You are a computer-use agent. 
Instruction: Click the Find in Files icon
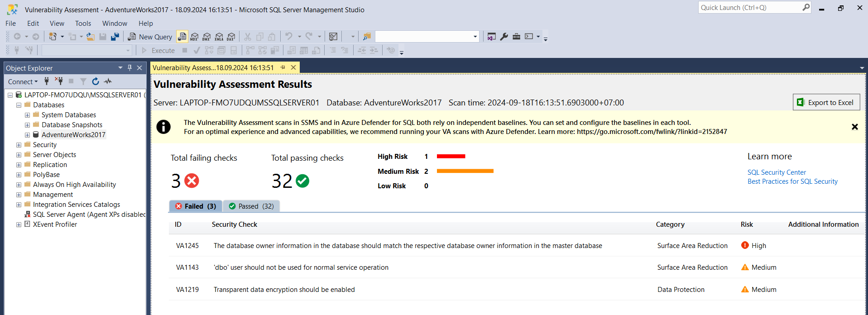(367, 37)
